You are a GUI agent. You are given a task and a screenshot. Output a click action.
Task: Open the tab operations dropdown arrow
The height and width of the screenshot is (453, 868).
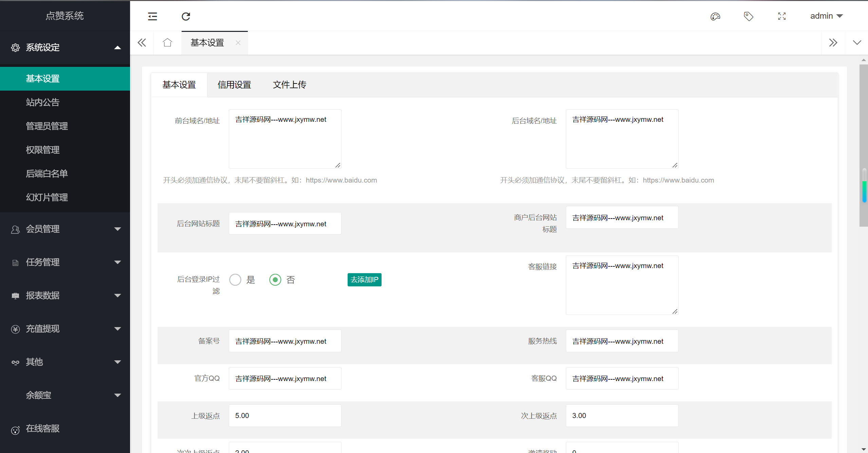pyautogui.click(x=857, y=43)
